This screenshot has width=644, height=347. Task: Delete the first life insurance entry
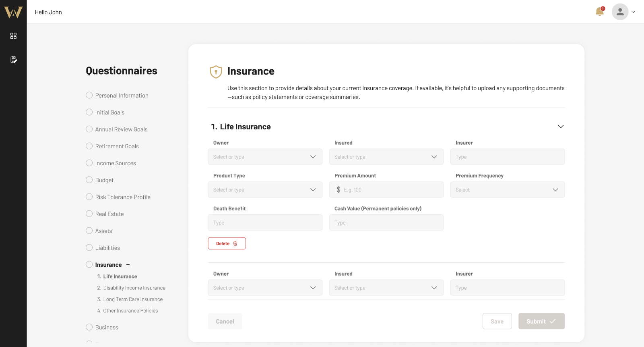227,243
